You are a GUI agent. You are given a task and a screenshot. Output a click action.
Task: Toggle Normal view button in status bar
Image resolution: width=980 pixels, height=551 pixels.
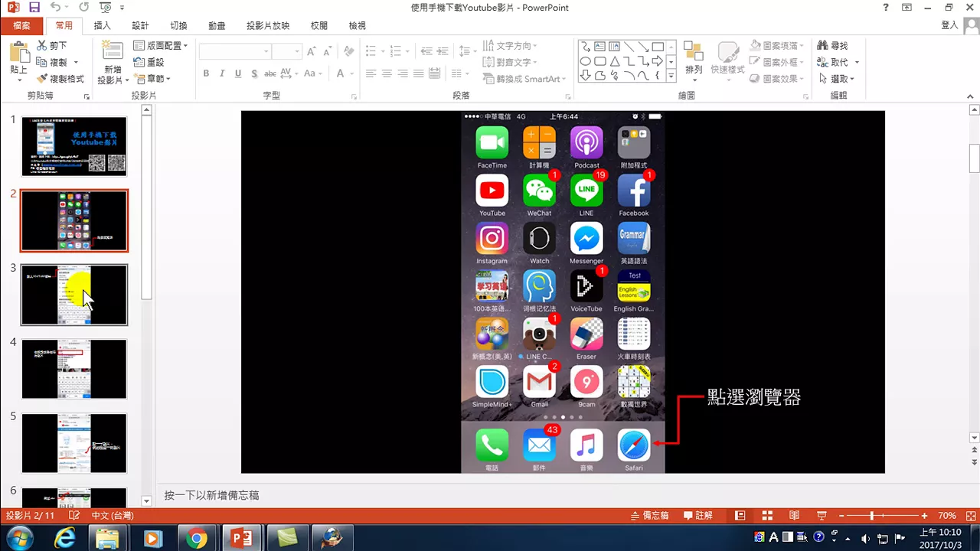pos(740,516)
